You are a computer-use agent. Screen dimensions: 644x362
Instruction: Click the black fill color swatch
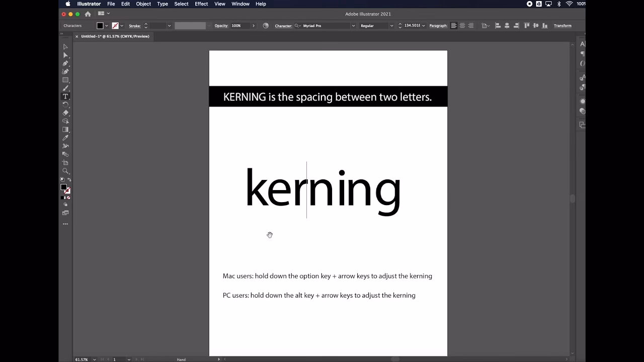(100, 26)
